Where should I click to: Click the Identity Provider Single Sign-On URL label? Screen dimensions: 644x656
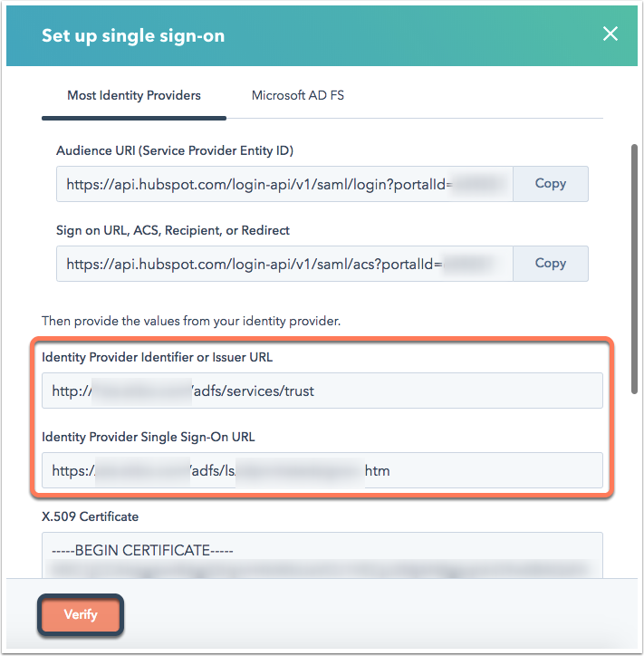tap(149, 437)
